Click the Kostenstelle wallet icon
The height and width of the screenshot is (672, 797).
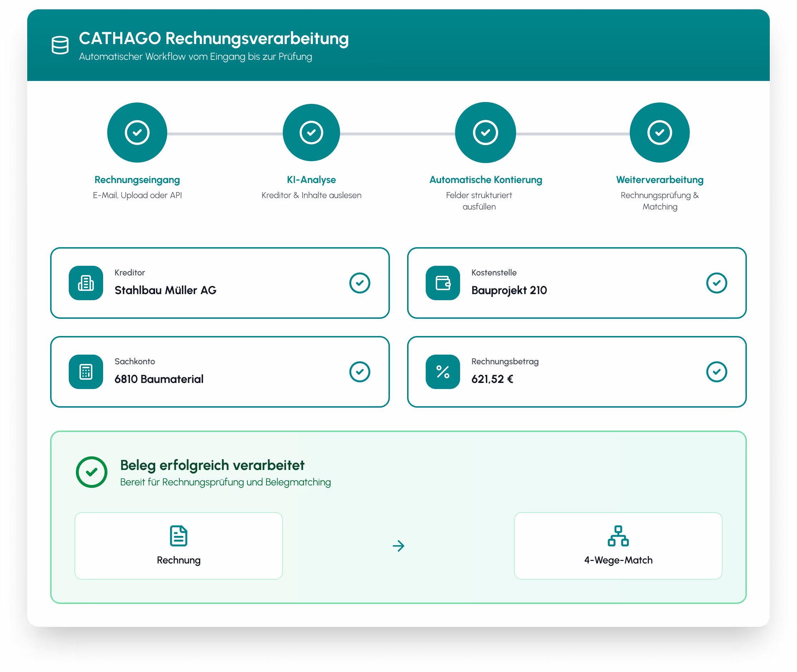click(x=443, y=283)
